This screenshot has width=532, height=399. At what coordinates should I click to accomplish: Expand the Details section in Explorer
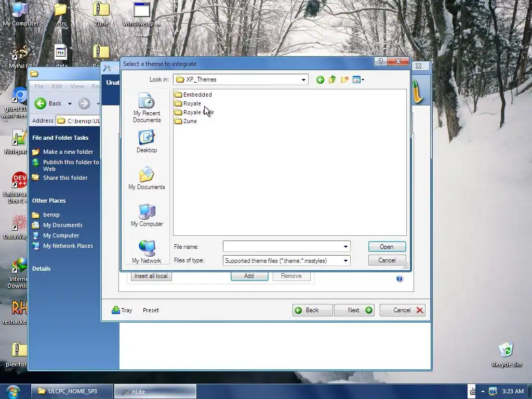click(x=42, y=269)
